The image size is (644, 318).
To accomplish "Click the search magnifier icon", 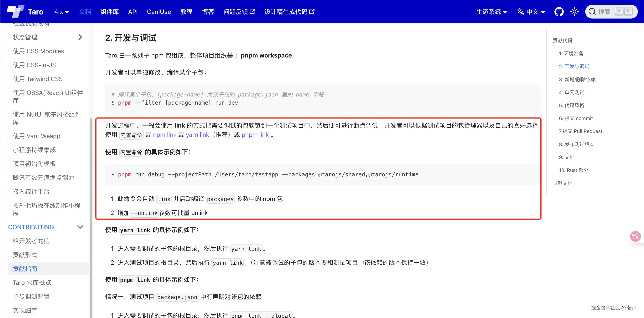I will pos(592,12).
